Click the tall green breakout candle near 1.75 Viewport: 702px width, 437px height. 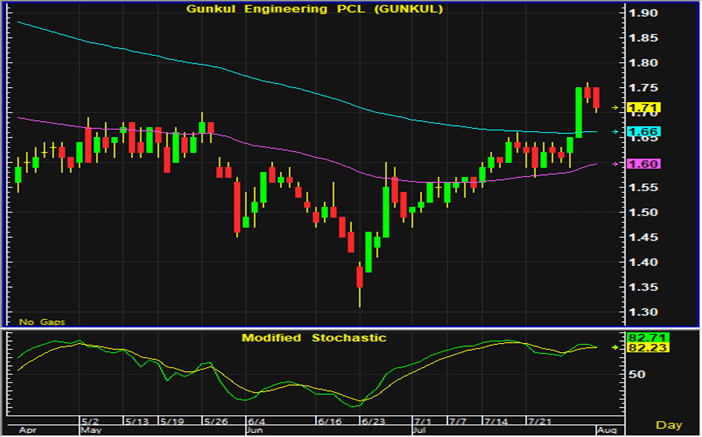579,111
